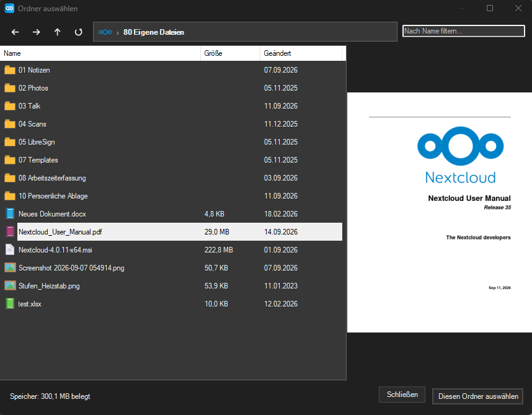This screenshot has height=415, width=532.
Task: Select the file 'test.xlsx'
Action: [30, 304]
